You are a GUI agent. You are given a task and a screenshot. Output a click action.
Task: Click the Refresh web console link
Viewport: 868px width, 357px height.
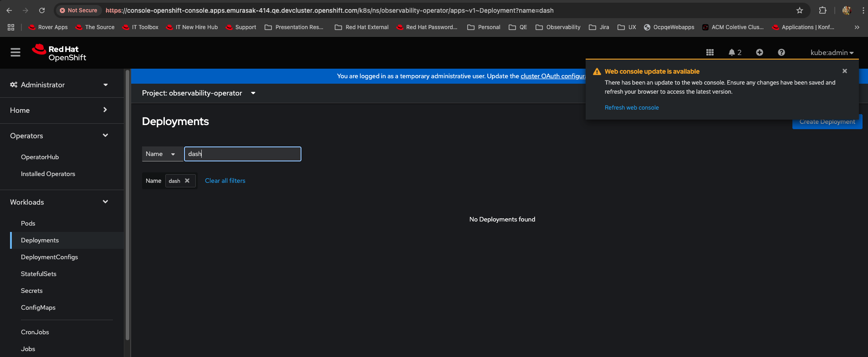(632, 108)
